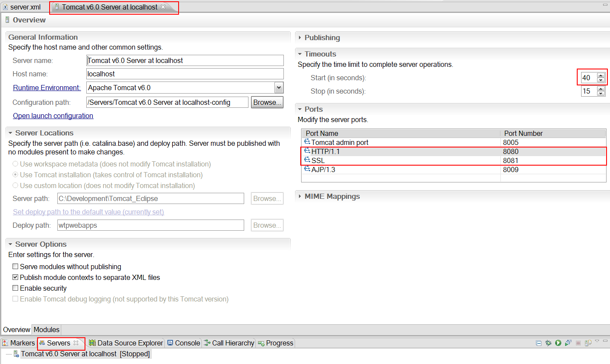Select Tomcat v6.0 Server at localhost tab
Image resolution: width=610 pixels, height=364 pixels.
(110, 7)
